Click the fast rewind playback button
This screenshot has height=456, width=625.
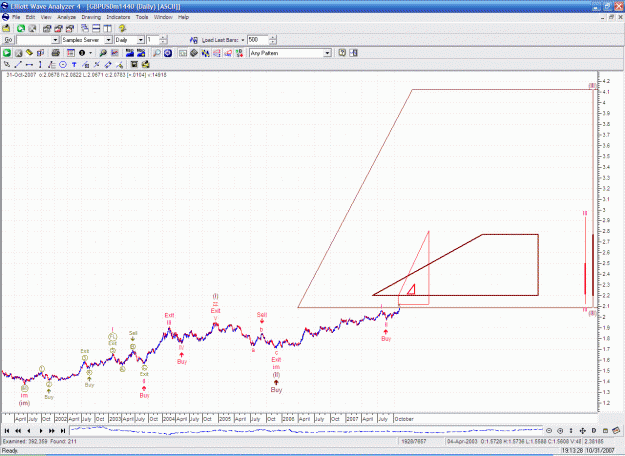point(18,430)
